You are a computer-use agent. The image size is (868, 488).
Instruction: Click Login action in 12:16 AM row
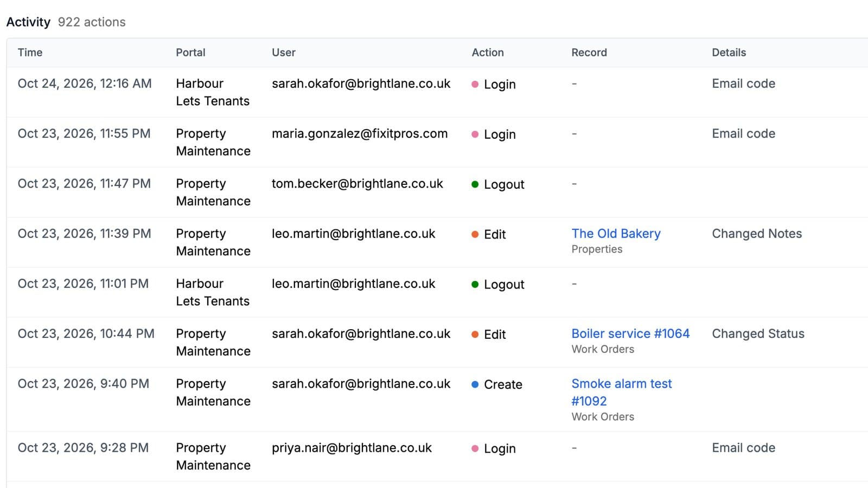494,85
